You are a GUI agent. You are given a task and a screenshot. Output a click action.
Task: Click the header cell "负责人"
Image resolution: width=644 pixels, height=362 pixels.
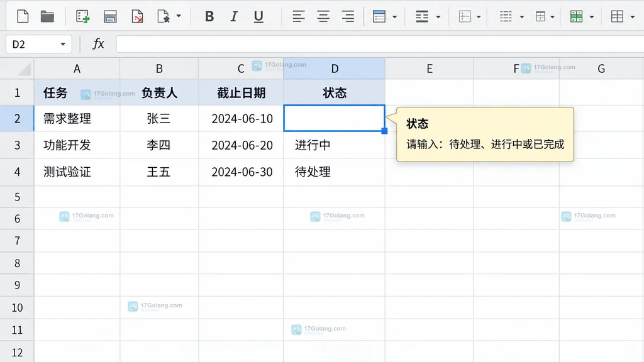tap(159, 93)
